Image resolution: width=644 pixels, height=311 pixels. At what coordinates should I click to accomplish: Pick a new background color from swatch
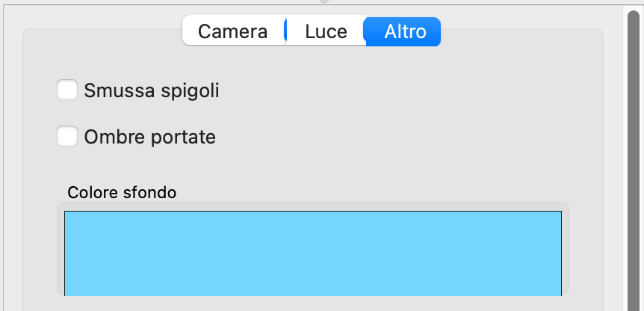[x=313, y=253]
